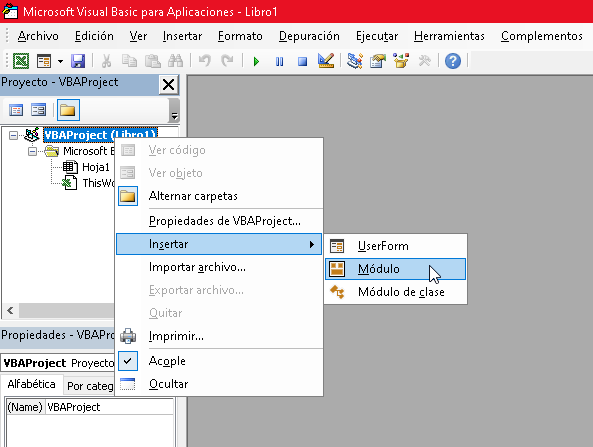Viewport: 593px width, 447px height.
Task: Select Hoja1 sheet in project tree
Action: point(96,167)
